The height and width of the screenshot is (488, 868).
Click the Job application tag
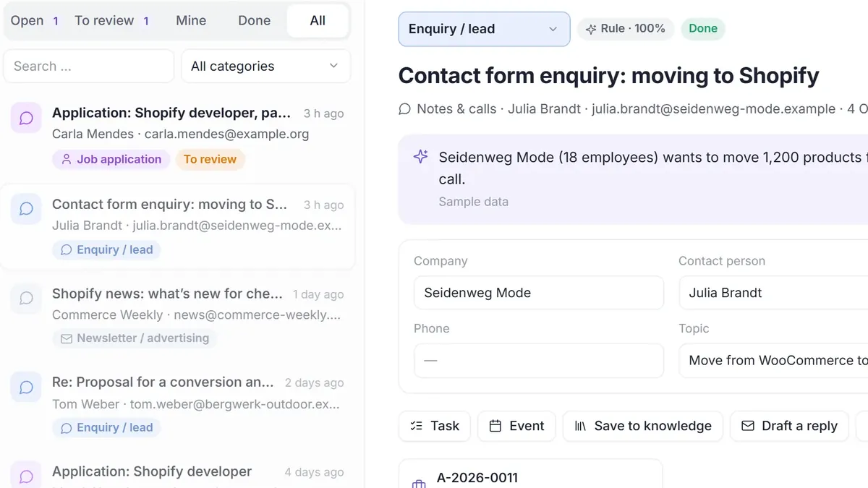[x=111, y=159]
